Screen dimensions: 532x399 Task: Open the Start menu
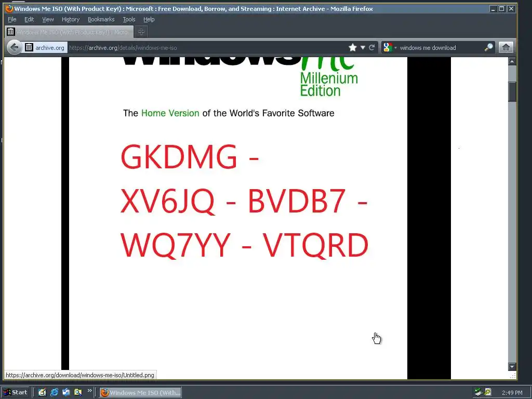(x=15, y=393)
